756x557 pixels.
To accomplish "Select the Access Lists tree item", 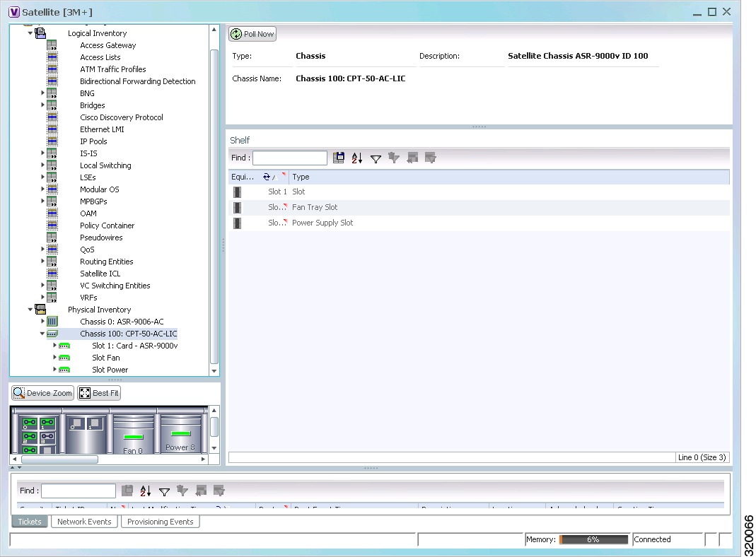I will point(100,57).
